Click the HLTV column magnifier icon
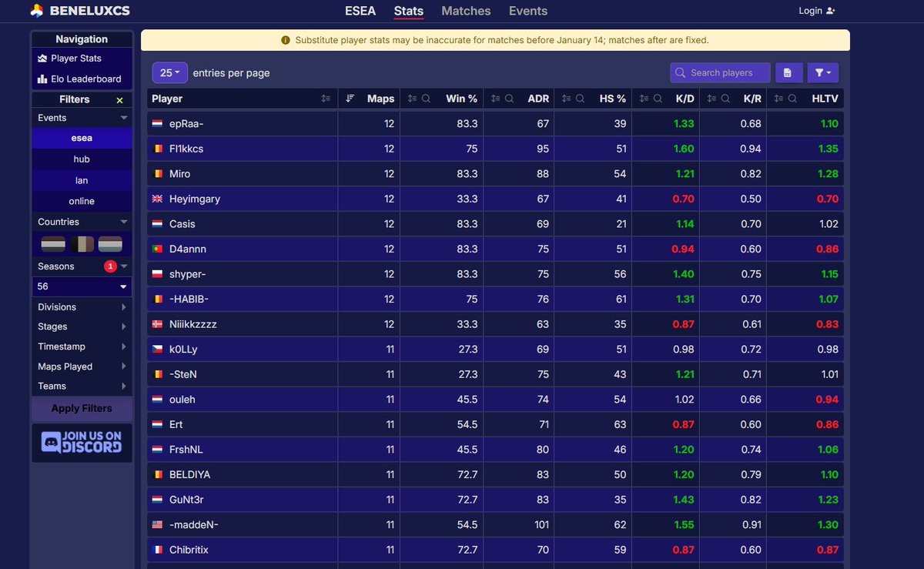 [792, 99]
